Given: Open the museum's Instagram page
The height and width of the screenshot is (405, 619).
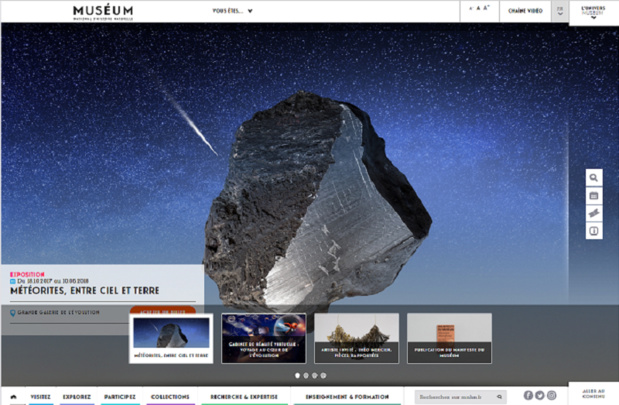Looking at the screenshot, I should (551, 396).
